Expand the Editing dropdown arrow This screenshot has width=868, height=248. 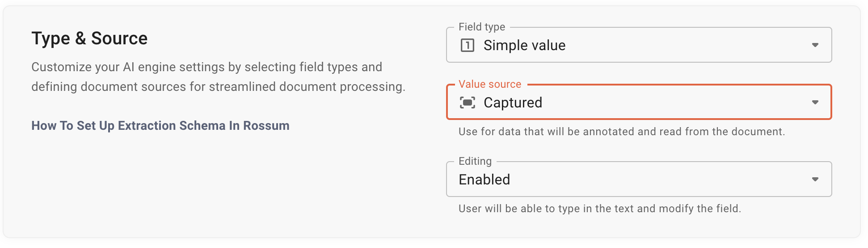815,180
